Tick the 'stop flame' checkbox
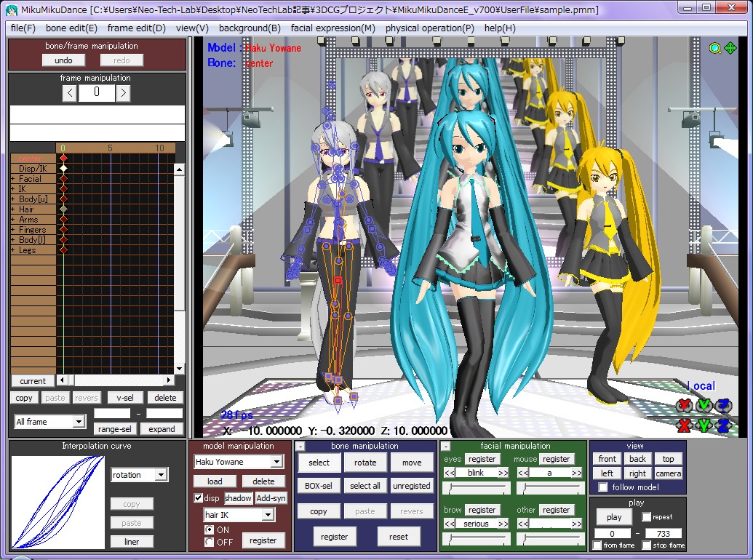The width and height of the screenshot is (753, 560). click(646, 545)
